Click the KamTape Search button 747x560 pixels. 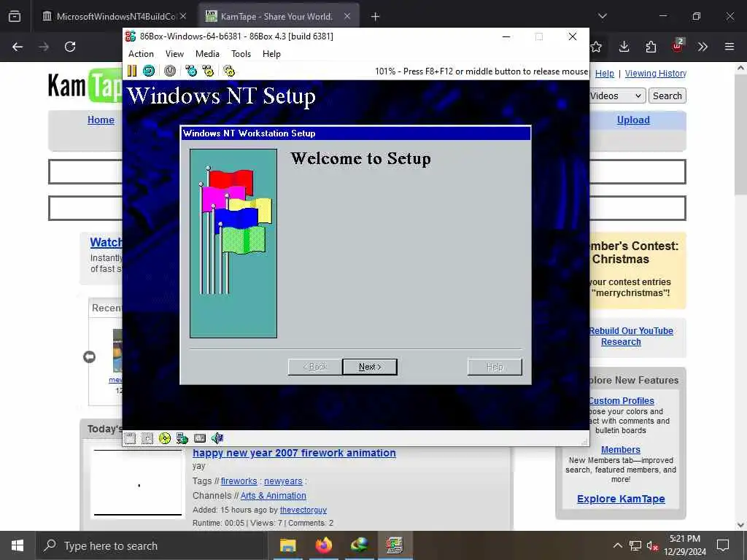[x=667, y=96]
